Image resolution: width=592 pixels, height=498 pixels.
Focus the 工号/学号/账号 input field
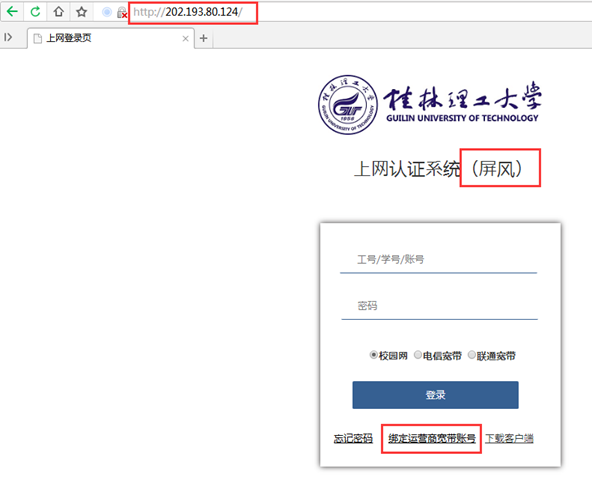coord(438,259)
